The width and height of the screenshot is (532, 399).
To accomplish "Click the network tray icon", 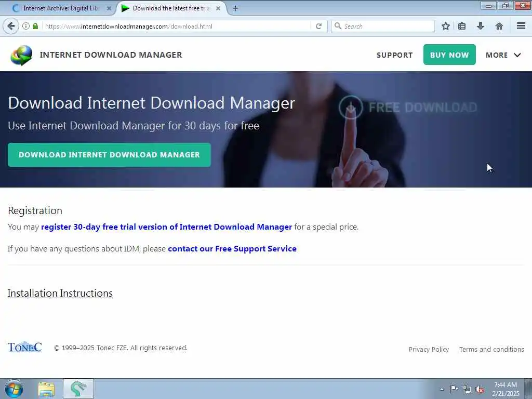I will (467, 389).
